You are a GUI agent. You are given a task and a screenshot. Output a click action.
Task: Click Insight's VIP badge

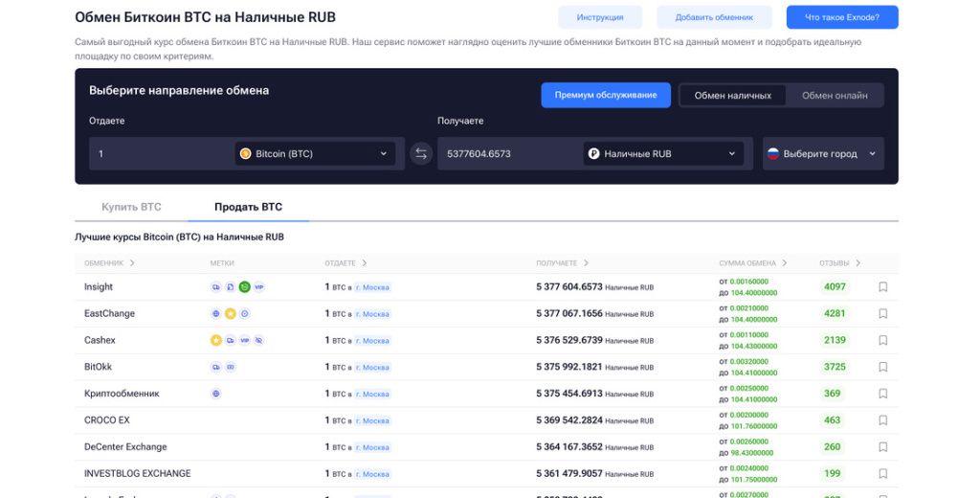[x=258, y=287]
